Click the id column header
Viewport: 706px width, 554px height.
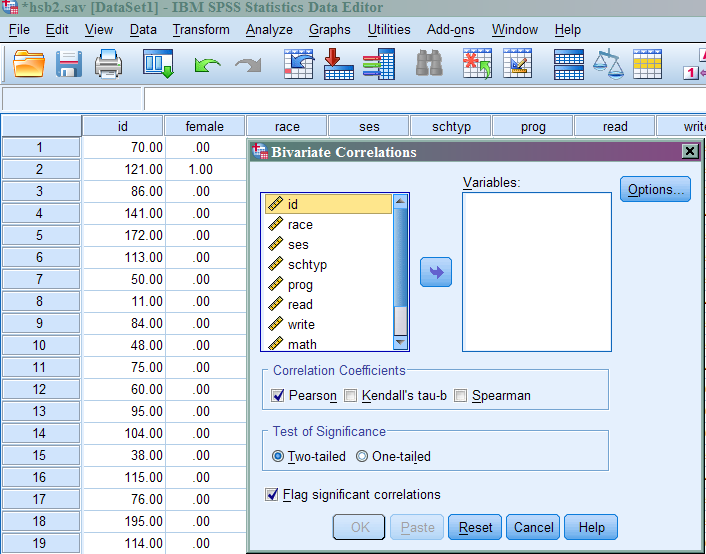(x=122, y=126)
